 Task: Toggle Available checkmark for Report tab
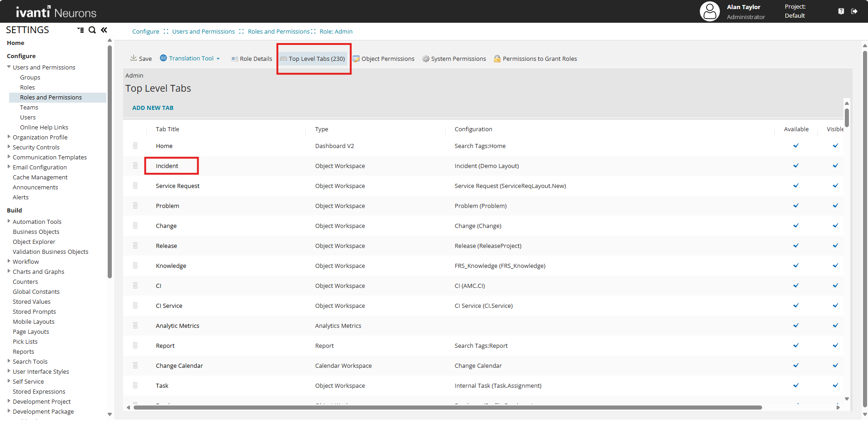pyautogui.click(x=796, y=346)
